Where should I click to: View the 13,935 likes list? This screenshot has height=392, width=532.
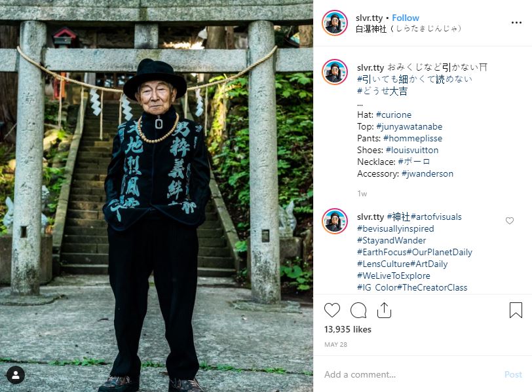tap(347, 329)
